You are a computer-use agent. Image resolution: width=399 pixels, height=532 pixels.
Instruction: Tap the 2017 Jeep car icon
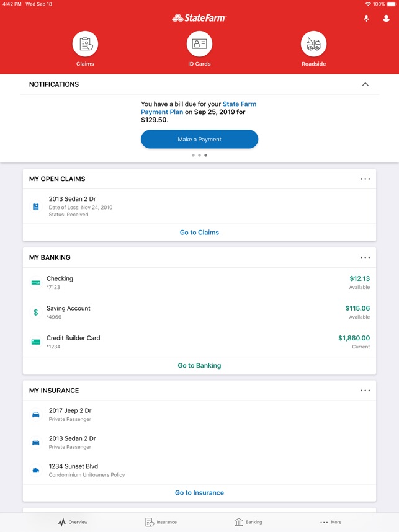(36, 414)
